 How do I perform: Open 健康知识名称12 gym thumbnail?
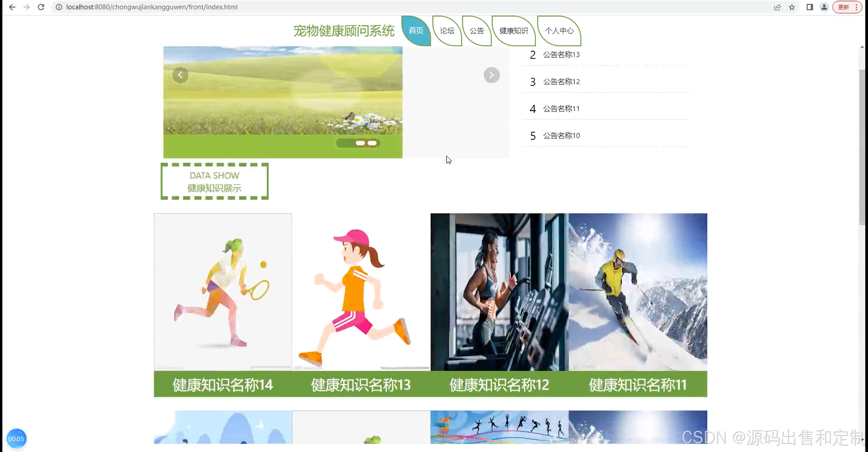(499, 292)
